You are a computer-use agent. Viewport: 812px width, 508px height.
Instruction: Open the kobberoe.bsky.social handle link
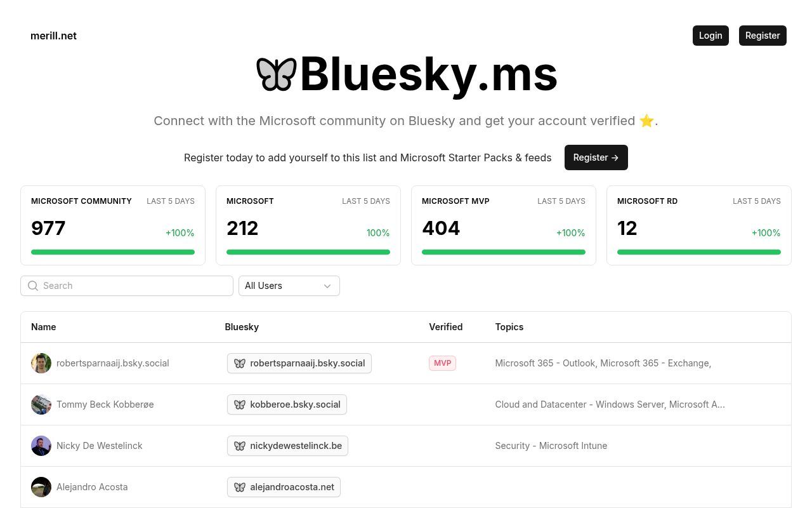(287, 404)
